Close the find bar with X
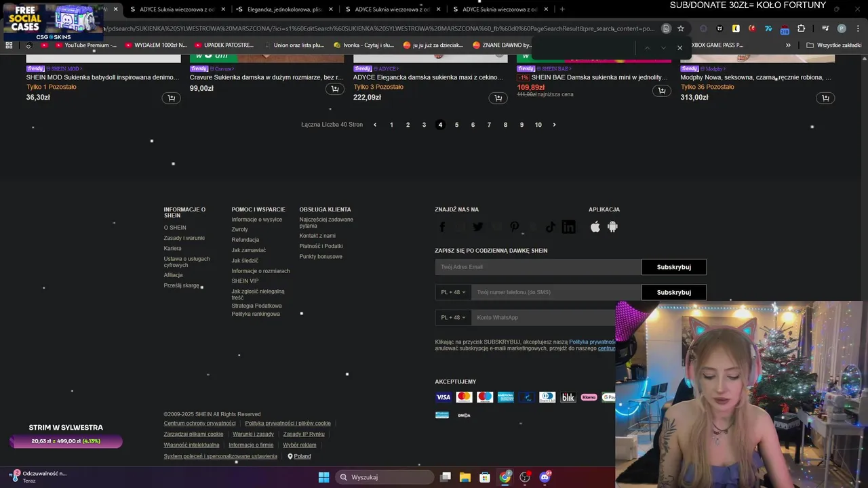The width and height of the screenshot is (868, 488). coord(679,48)
